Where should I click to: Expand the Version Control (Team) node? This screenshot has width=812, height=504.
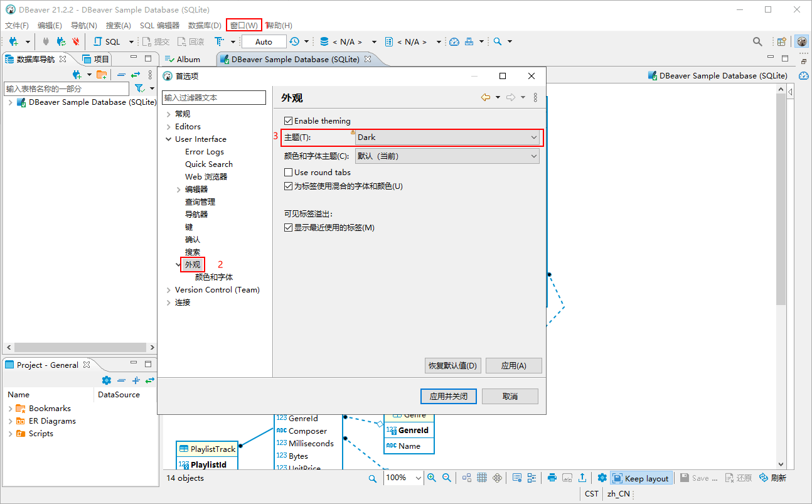click(168, 290)
